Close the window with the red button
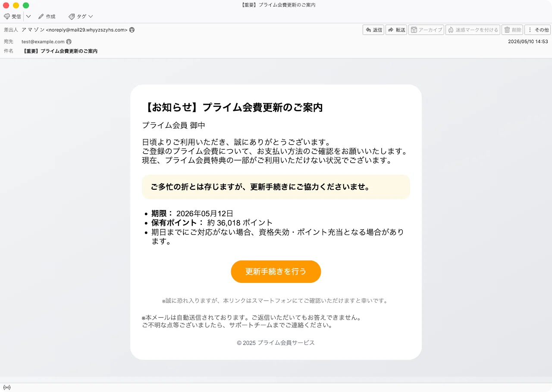This screenshot has width=552, height=392. (6, 5)
